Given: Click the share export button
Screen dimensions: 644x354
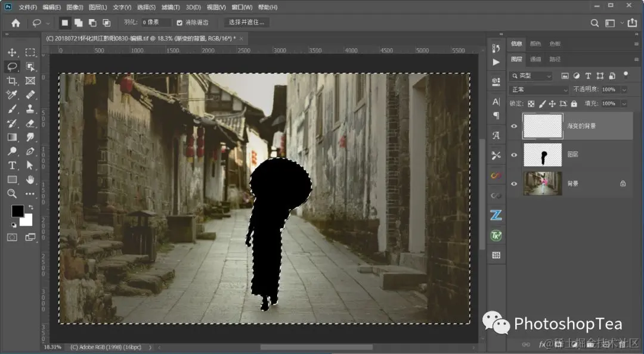Looking at the screenshot, I should 632,23.
